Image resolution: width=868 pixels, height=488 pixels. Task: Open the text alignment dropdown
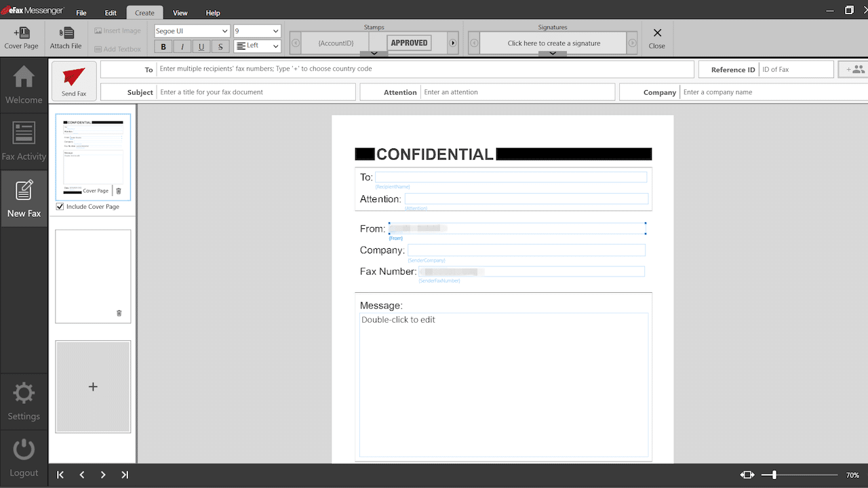(x=256, y=45)
